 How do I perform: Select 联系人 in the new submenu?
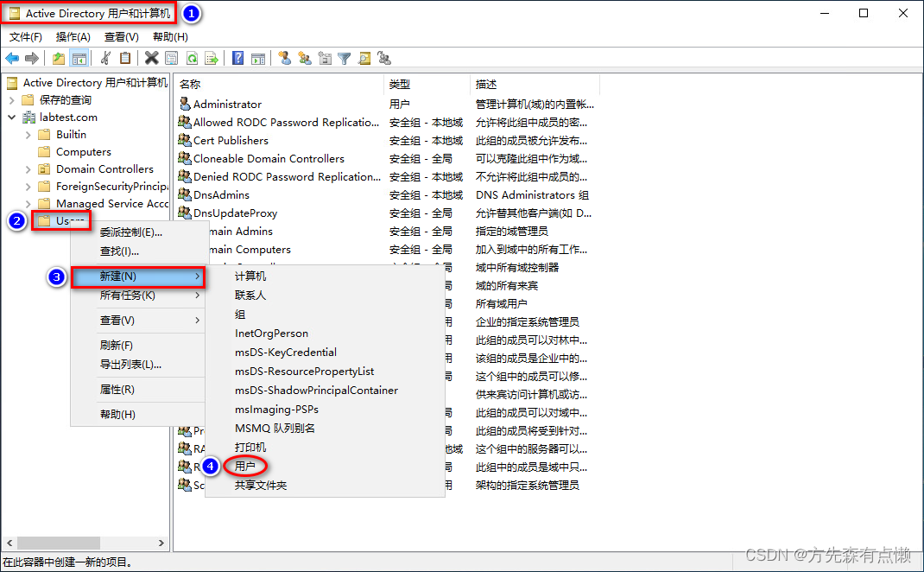click(250, 295)
